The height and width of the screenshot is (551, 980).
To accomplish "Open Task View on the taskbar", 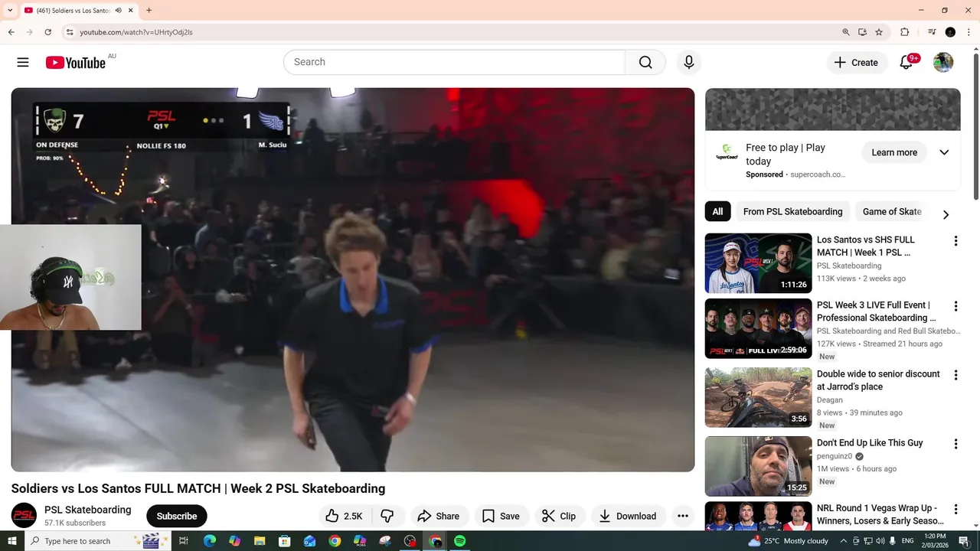I will click(184, 541).
